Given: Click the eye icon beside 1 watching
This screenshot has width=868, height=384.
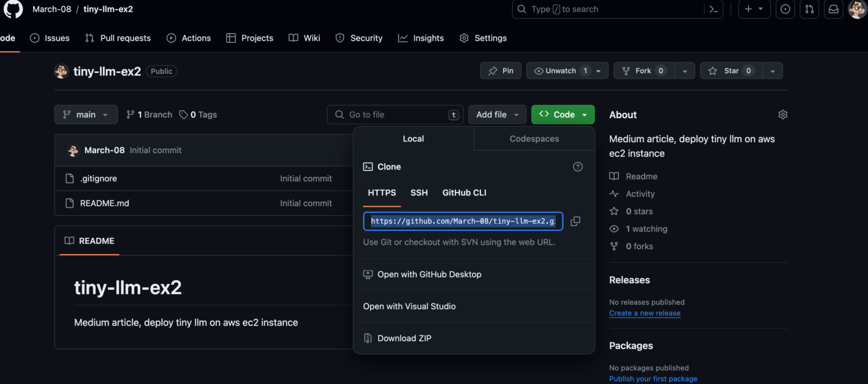Looking at the screenshot, I should (x=614, y=229).
